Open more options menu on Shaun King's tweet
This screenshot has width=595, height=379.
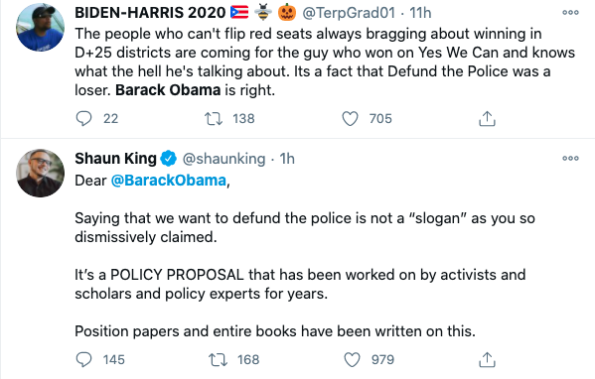pos(570,158)
